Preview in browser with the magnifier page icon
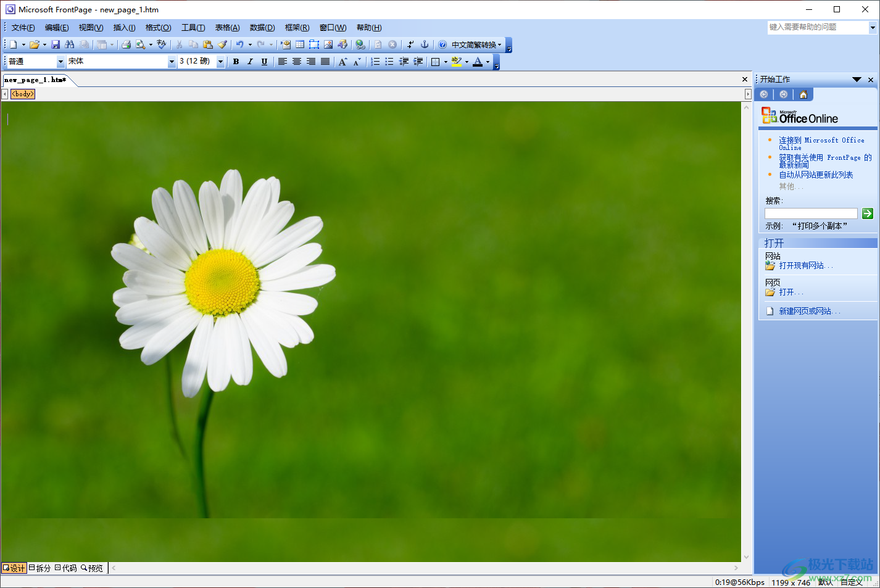880x588 pixels. coord(141,44)
